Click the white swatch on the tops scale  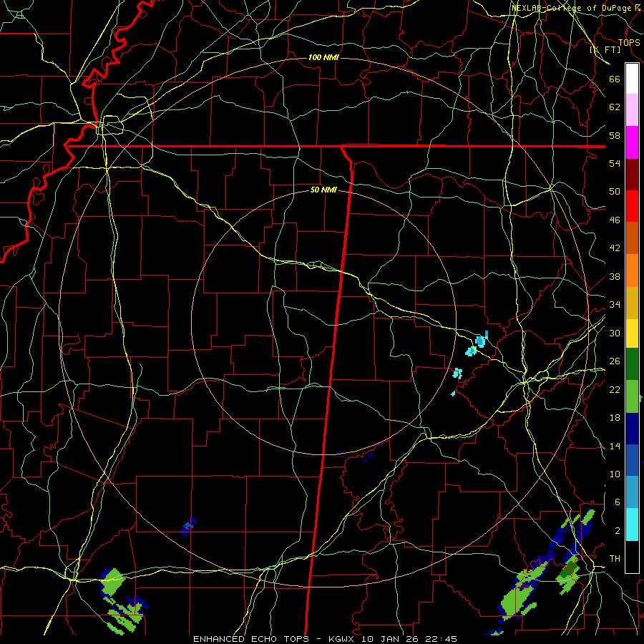[632, 79]
